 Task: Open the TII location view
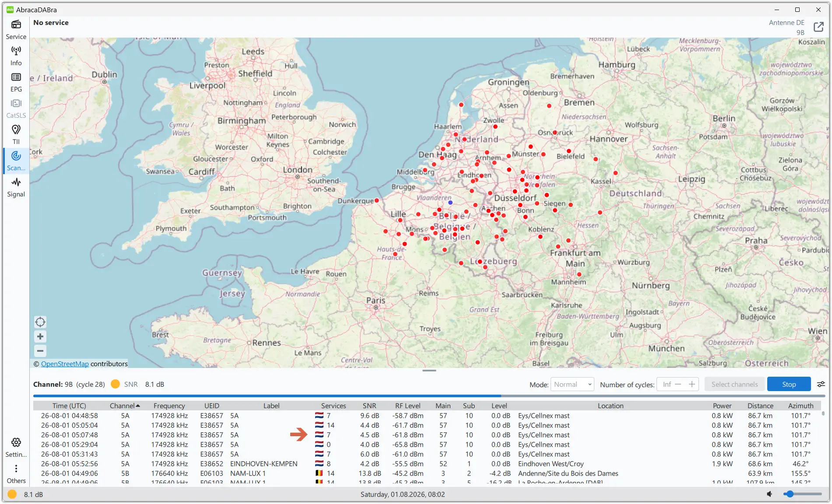[16, 135]
